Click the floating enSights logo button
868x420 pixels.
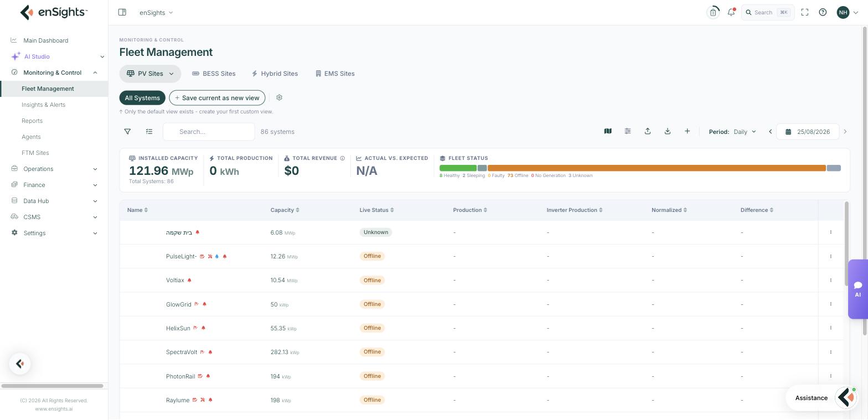20,364
